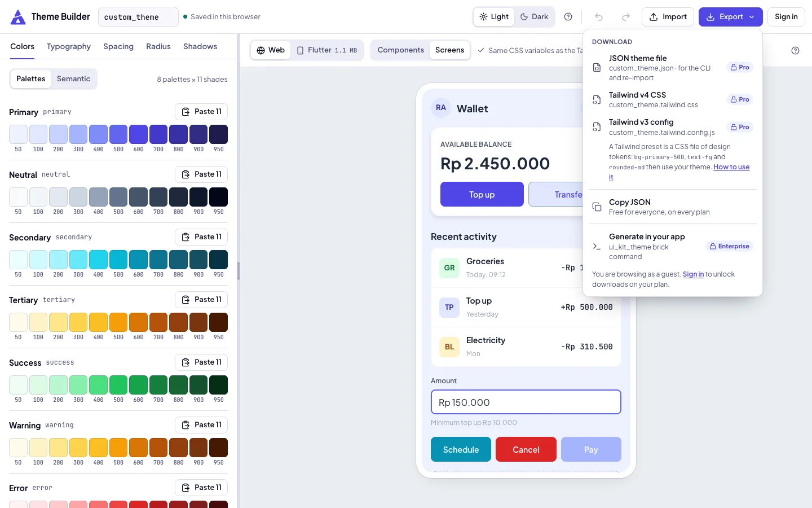
Task: Follow the How to use it link
Action: [731, 167]
